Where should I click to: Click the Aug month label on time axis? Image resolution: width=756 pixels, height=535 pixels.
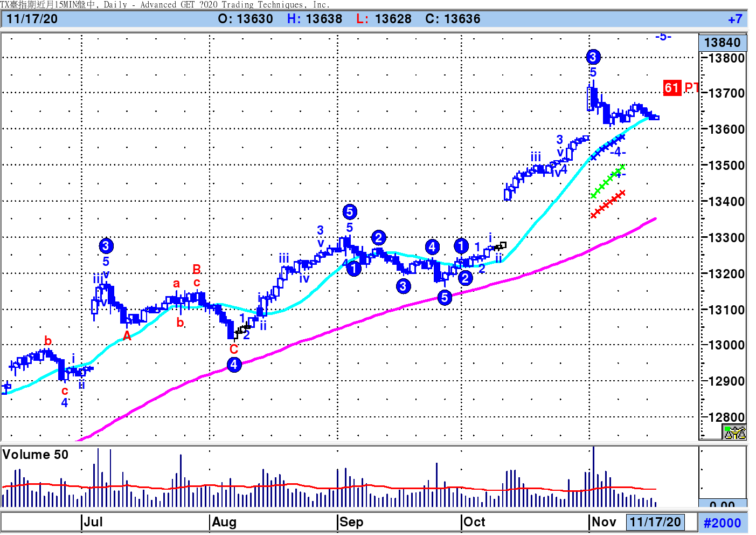(224, 522)
